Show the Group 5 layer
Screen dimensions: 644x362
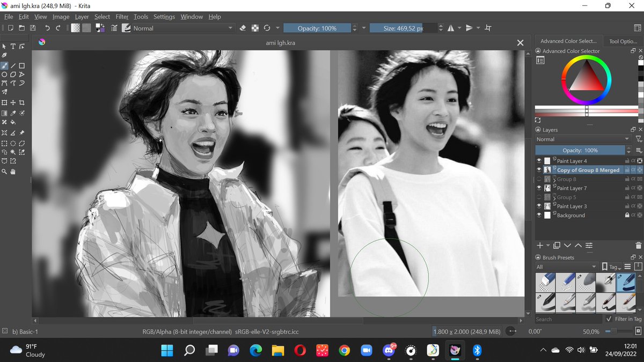[x=539, y=197]
